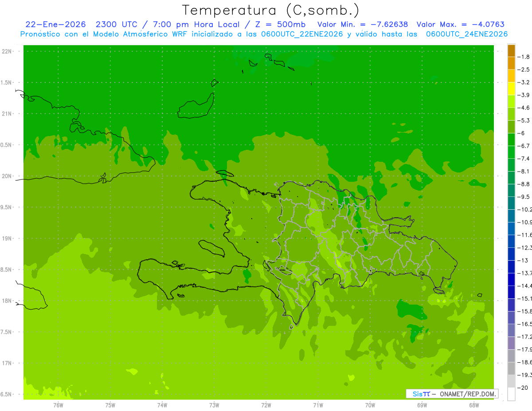This screenshot has width=532, height=411.
Task: Click the '69W' longitude label
Action: (x=422, y=405)
